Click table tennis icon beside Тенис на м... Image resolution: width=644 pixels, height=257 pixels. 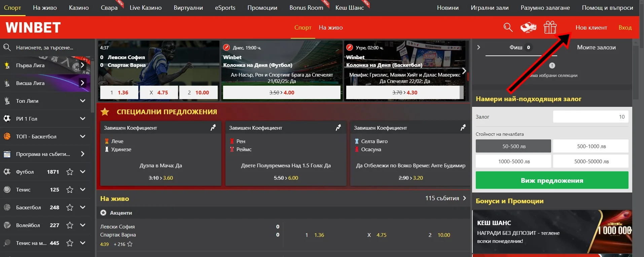(x=7, y=243)
